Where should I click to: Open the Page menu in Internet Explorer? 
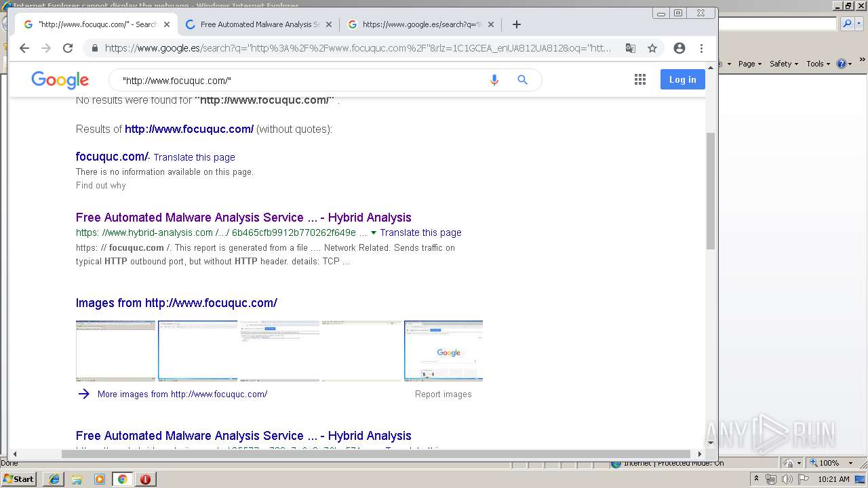pos(749,64)
